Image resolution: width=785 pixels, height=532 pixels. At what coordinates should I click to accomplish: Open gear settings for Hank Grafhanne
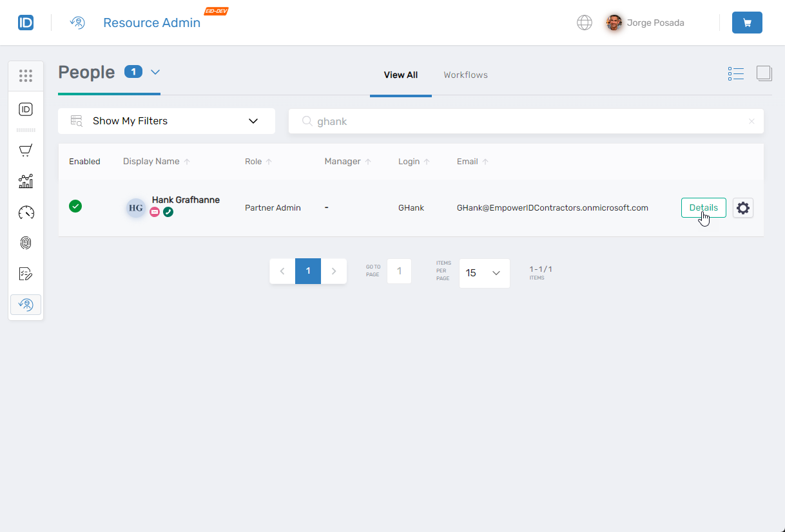[x=743, y=208]
